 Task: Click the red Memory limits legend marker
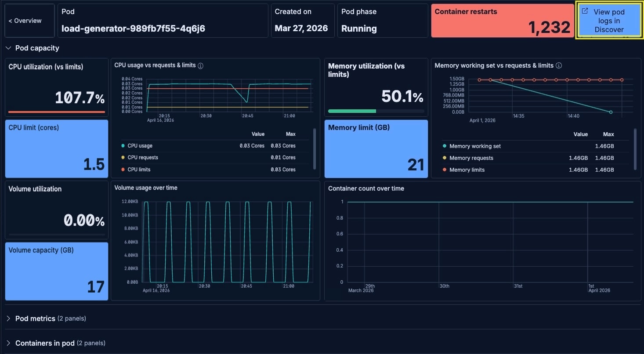[444, 170]
